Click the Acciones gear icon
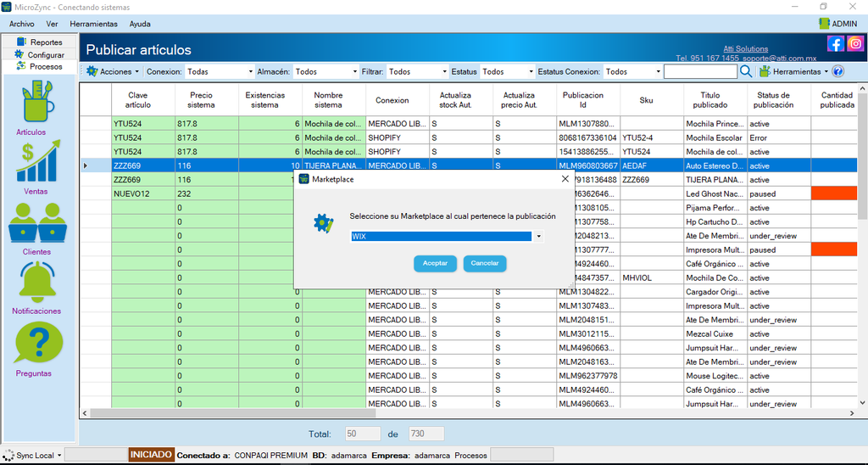 [92, 71]
